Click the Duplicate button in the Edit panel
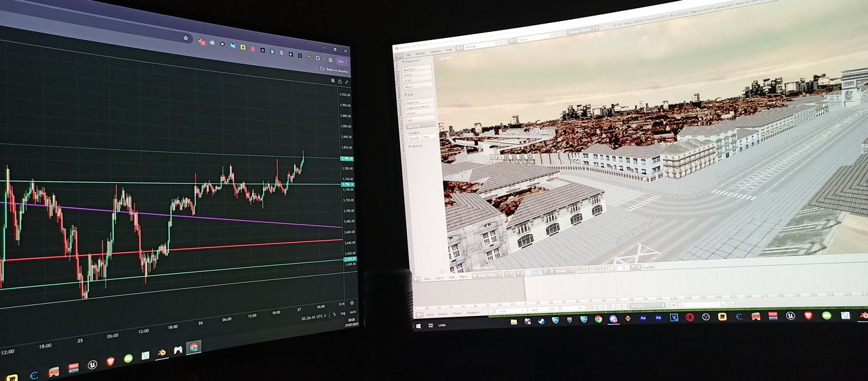 [419, 102]
